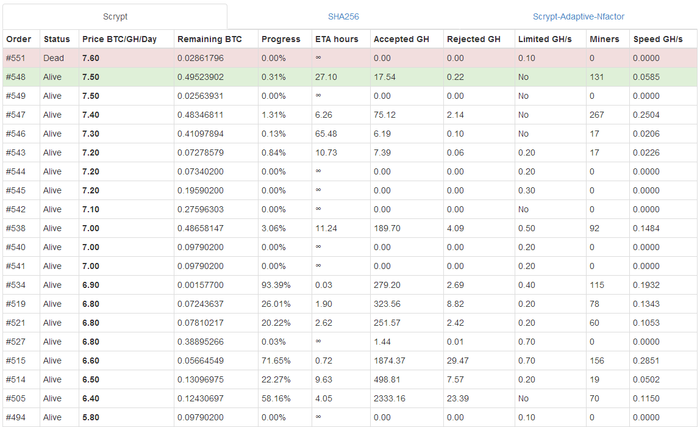The height and width of the screenshot is (427, 700).
Task: Click limited GH/s value 0.30
Action: click(x=526, y=190)
